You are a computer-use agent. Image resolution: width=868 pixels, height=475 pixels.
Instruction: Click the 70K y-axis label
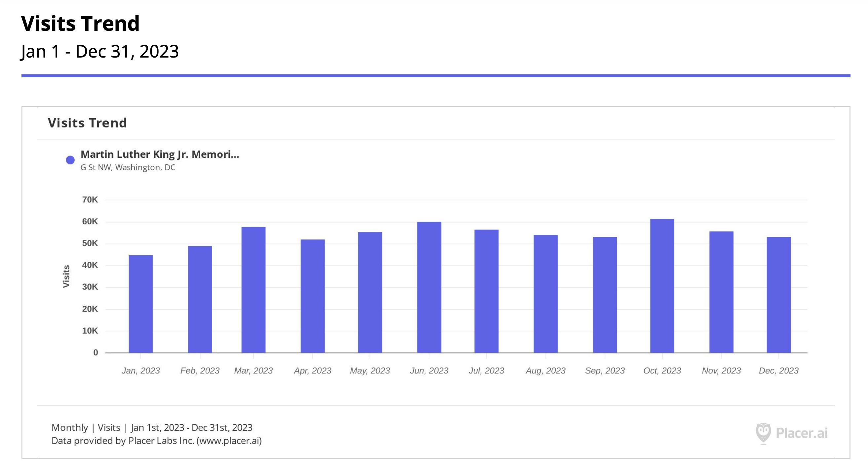point(90,199)
